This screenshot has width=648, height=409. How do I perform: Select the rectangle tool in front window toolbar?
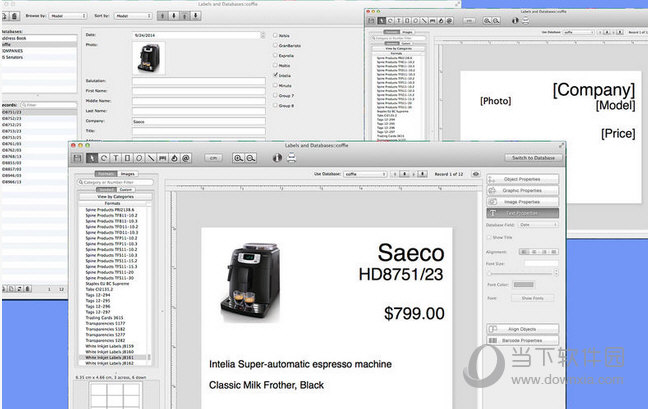[x=127, y=158]
